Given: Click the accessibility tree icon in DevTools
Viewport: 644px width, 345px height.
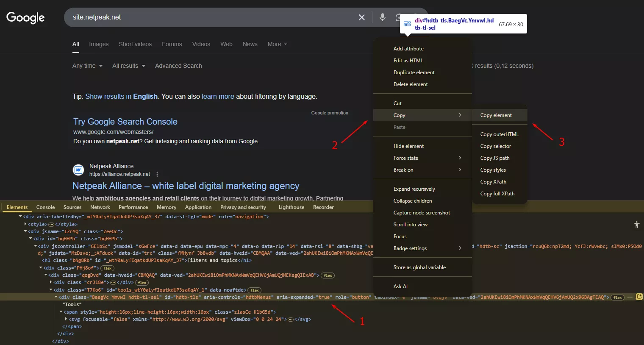Looking at the screenshot, I should [x=636, y=225].
